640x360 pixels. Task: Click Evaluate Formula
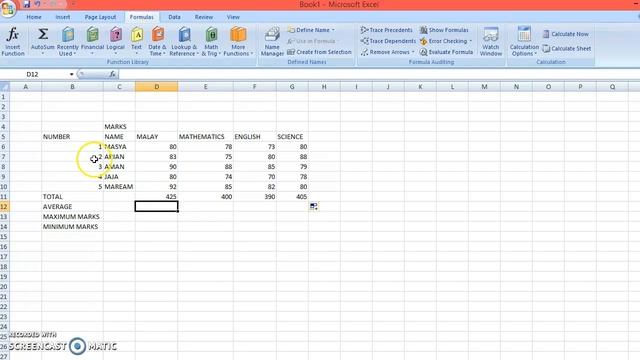(x=447, y=52)
